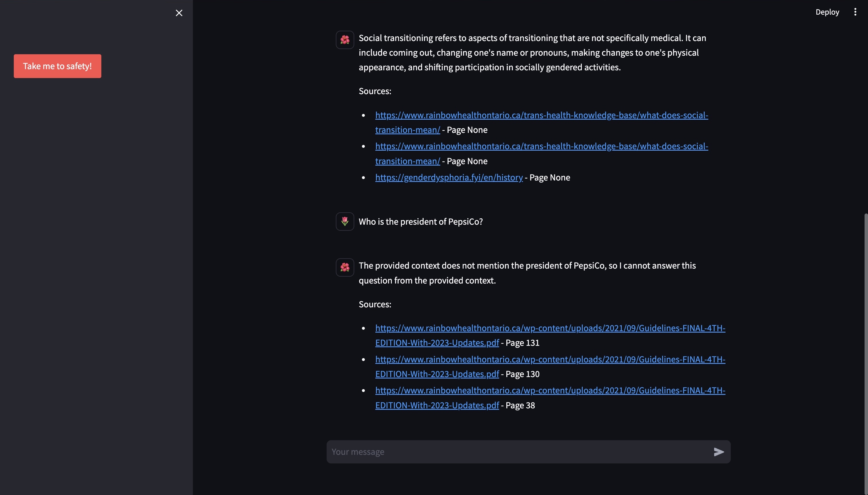Click the Take me to safety! button
Viewport: 868px width, 495px height.
click(x=57, y=66)
